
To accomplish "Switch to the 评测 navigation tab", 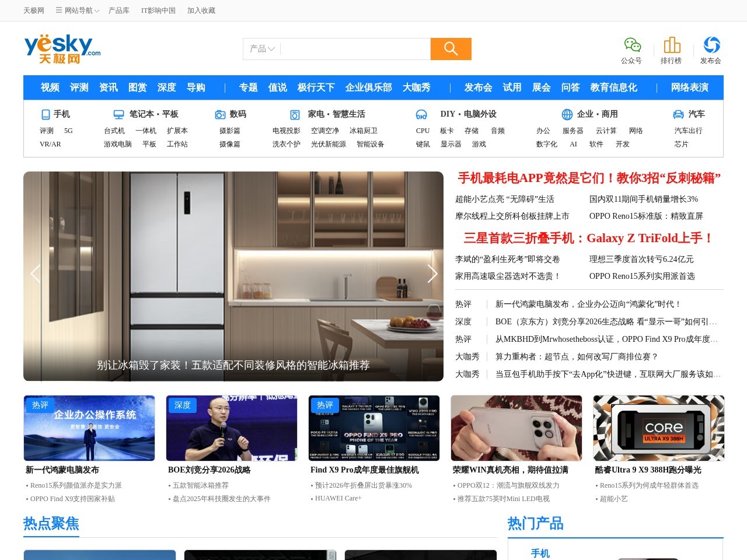I will click(79, 87).
